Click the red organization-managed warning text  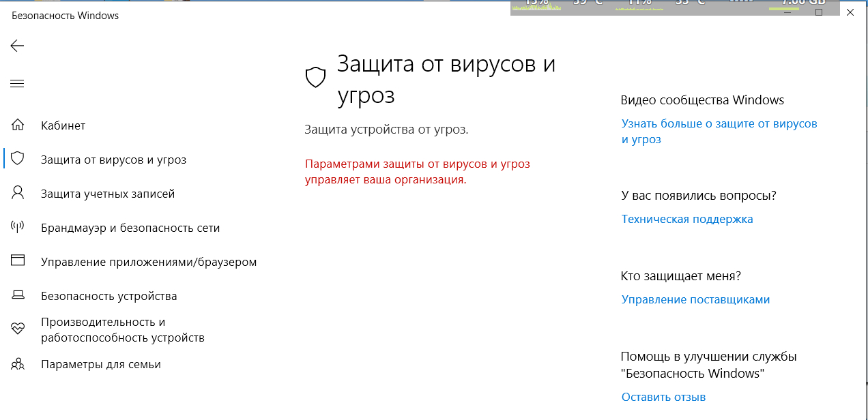coord(417,172)
